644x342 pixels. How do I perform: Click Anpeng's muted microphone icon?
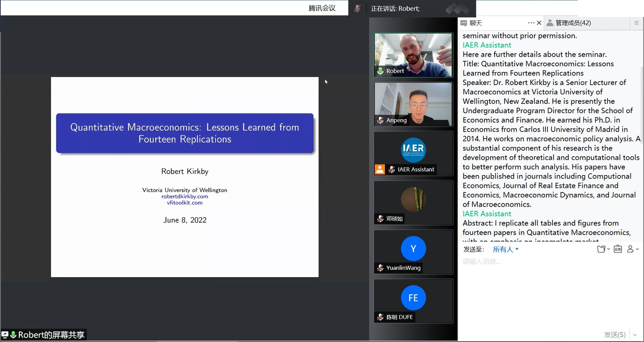tap(381, 120)
